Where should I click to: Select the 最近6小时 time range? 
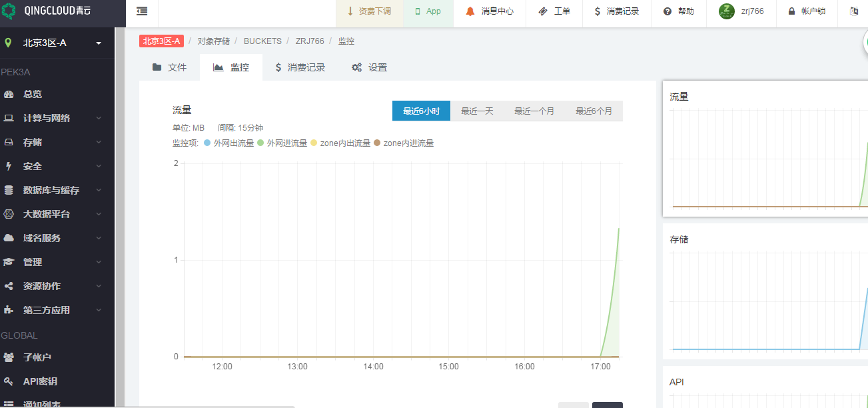(x=421, y=111)
